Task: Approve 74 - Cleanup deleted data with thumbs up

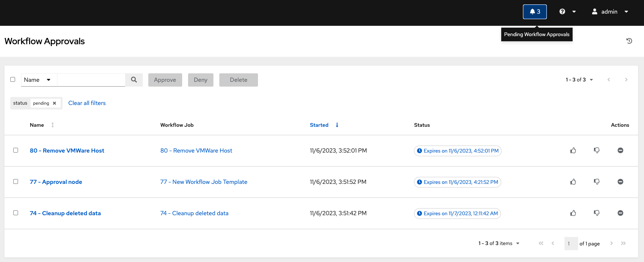Action: 573,213
